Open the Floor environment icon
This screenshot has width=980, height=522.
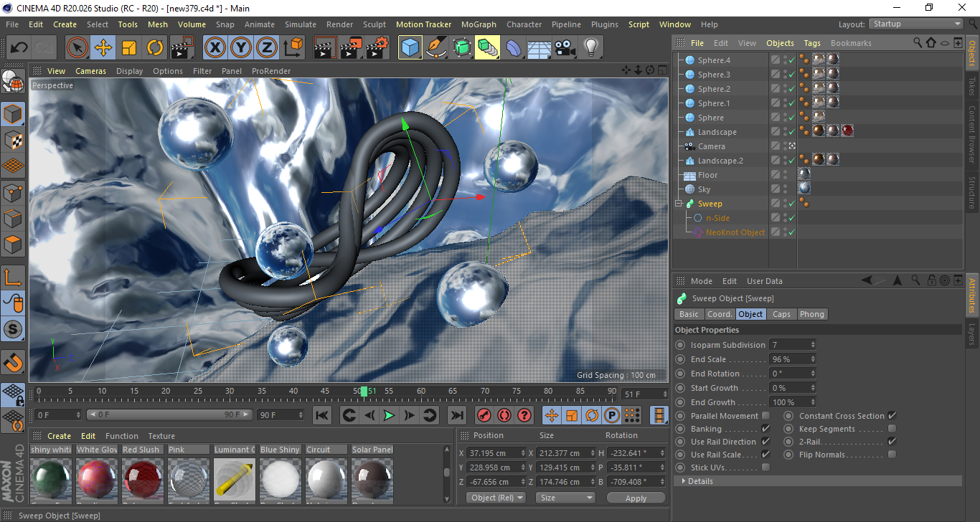539,48
